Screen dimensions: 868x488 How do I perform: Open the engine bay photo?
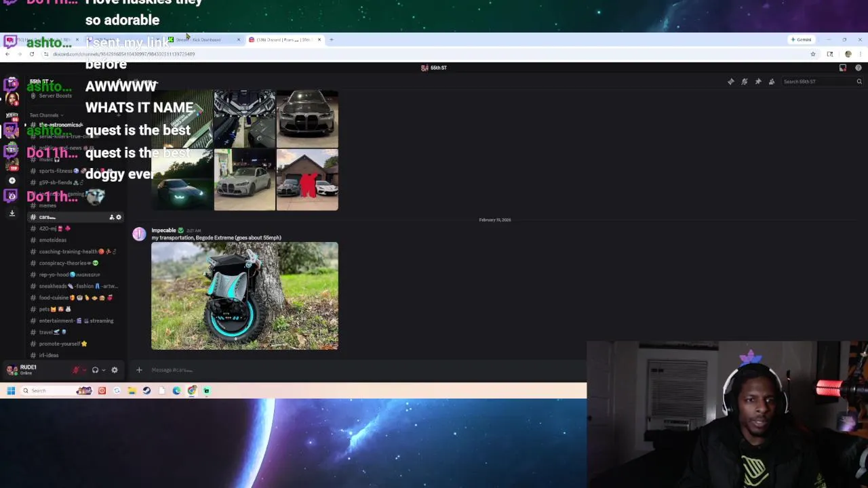click(x=245, y=119)
